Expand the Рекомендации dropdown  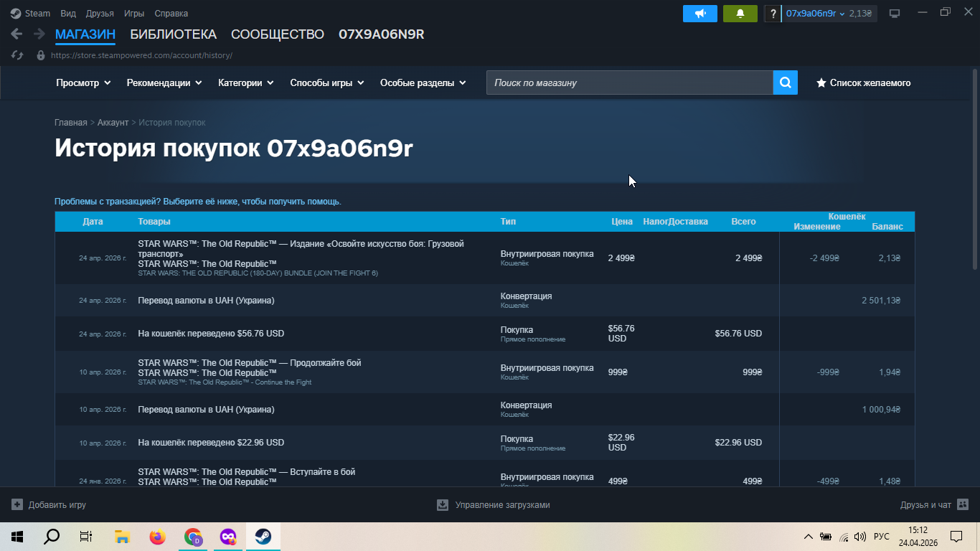point(164,83)
